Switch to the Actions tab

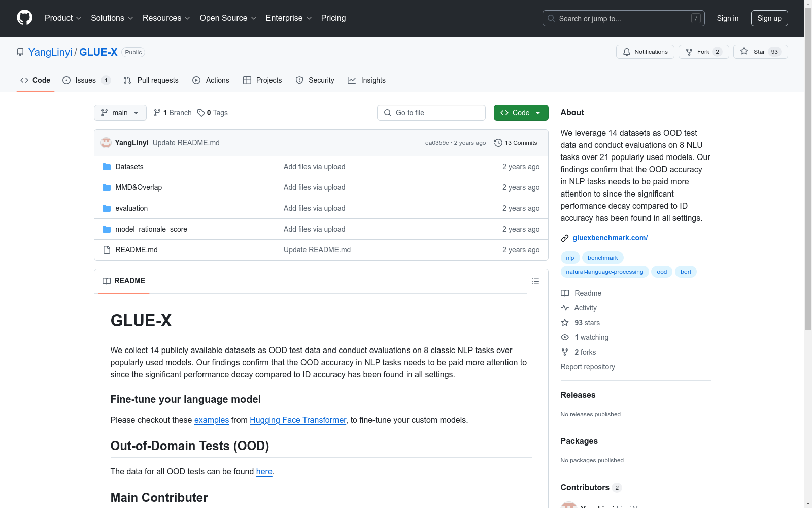tap(211, 80)
